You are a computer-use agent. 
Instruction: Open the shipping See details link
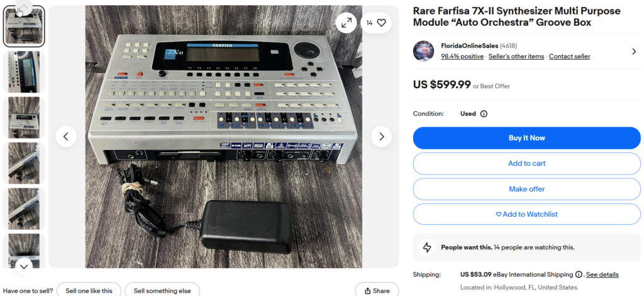(602, 275)
